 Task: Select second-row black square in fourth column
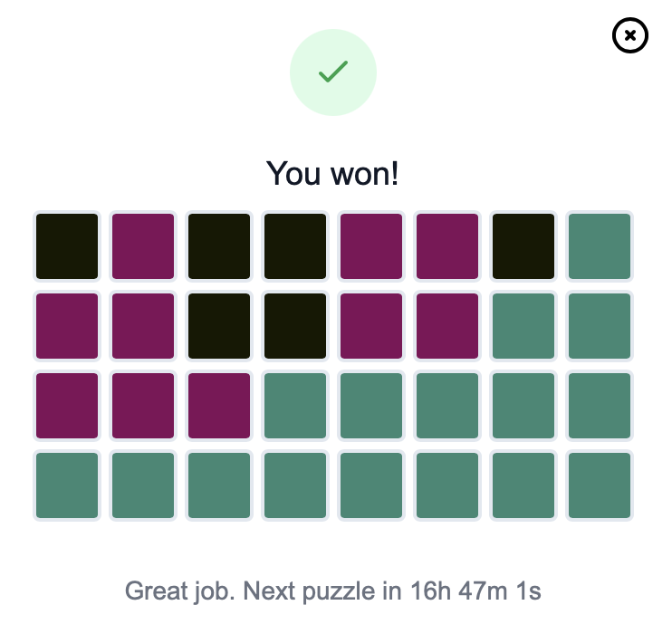tap(295, 326)
